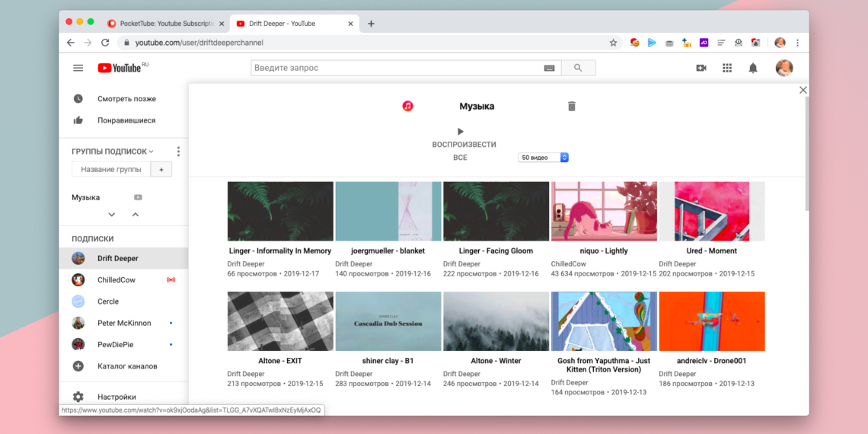Click the red music note group icon

tap(408, 107)
